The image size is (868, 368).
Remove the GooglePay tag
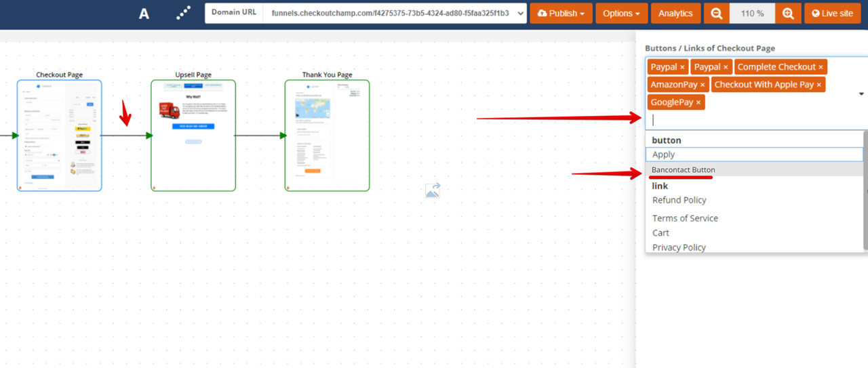(698, 102)
